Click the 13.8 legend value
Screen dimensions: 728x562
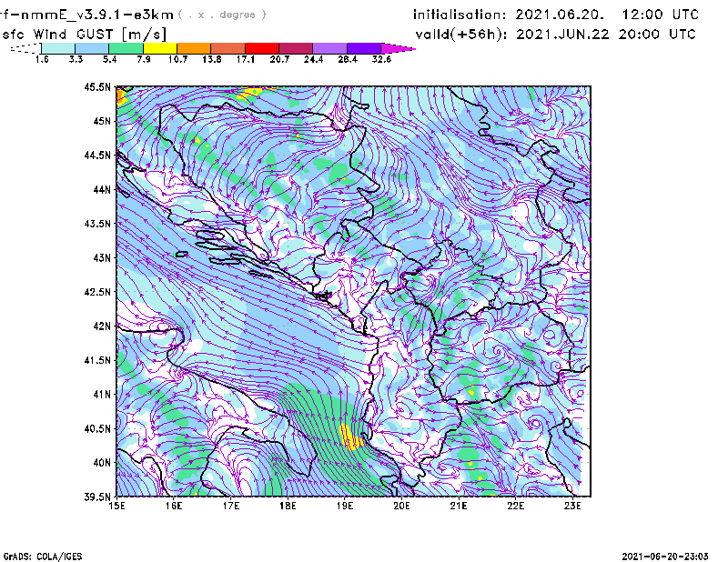point(212,59)
